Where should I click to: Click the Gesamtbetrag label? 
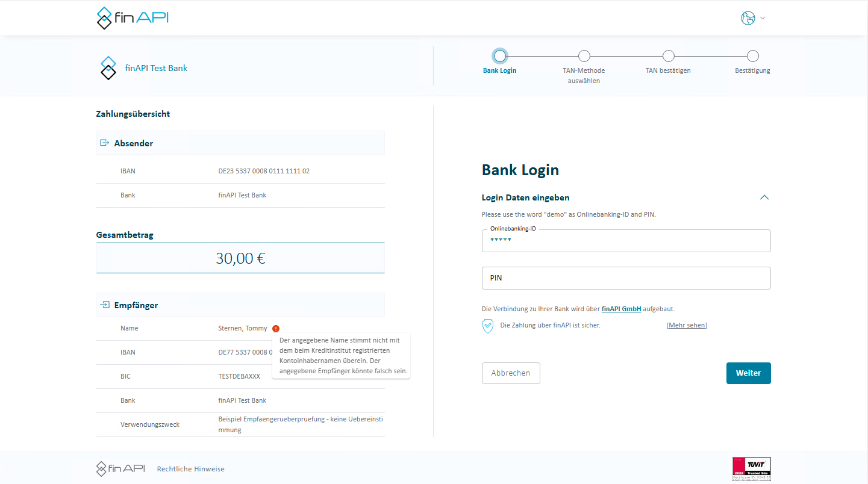click(125, 235)
